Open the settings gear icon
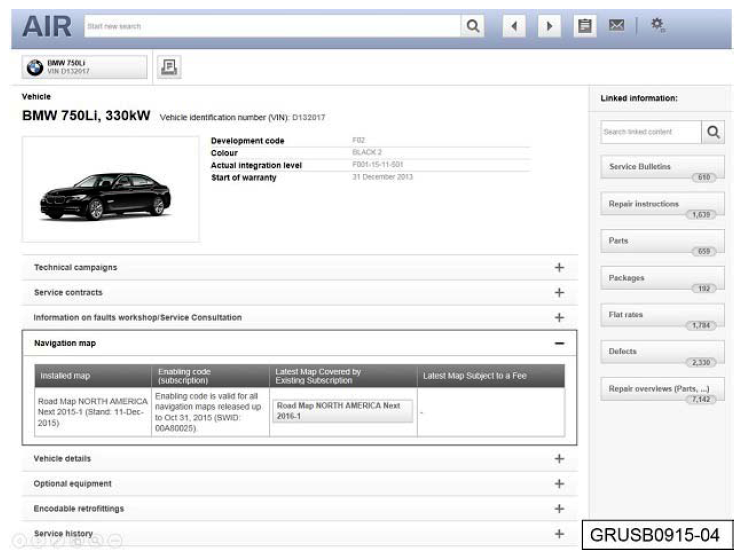This screenshot has height=559, width=743. point(657,24)
